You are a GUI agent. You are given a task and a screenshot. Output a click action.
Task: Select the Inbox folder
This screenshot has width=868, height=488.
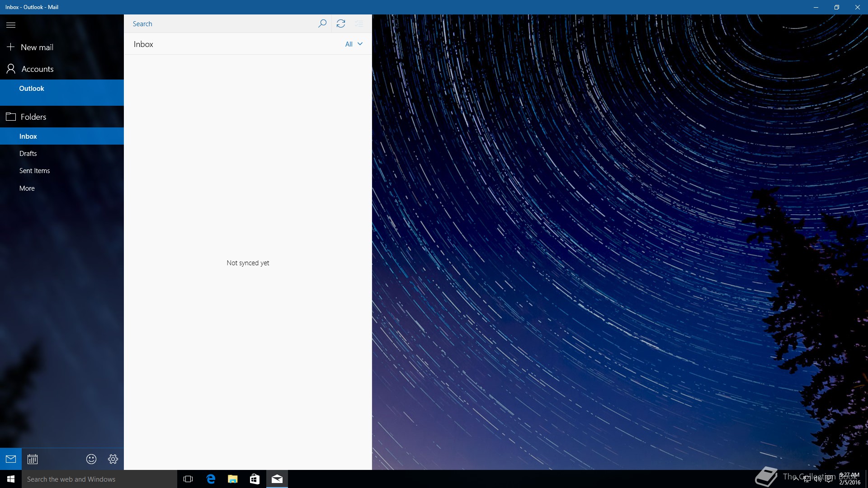click(x=28, y=136)
